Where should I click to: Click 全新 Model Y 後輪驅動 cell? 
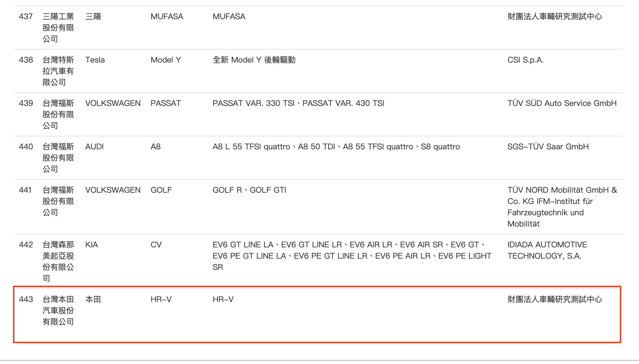point(254,60)
